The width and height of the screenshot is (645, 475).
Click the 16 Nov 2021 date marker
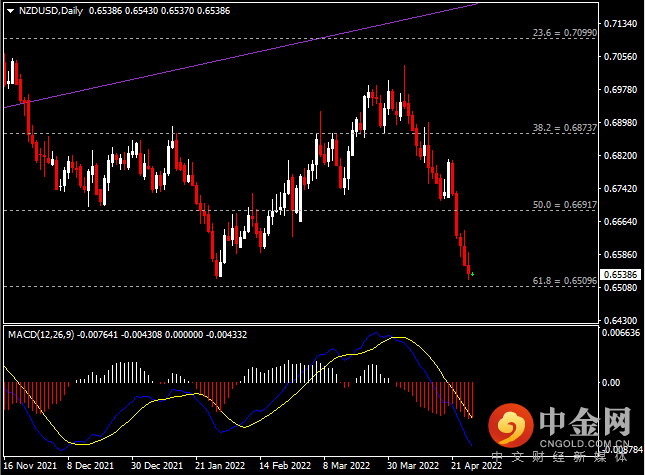[30, 466]
